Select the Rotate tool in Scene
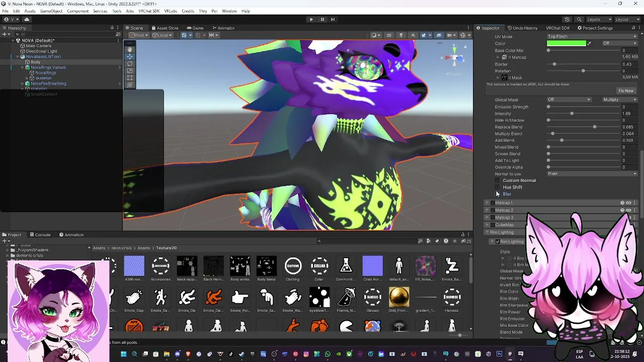The width and height of the screenshot is (644, 362). point(130,63)
